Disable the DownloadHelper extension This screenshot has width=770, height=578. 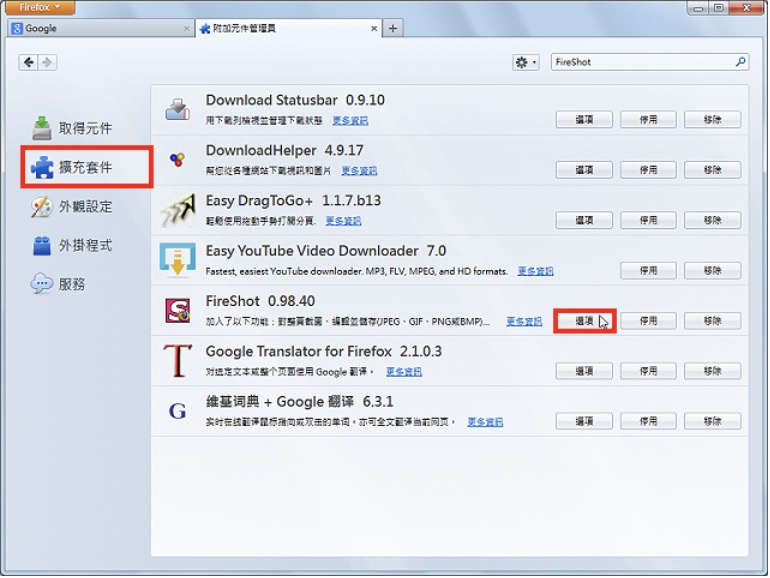(648, 170)
